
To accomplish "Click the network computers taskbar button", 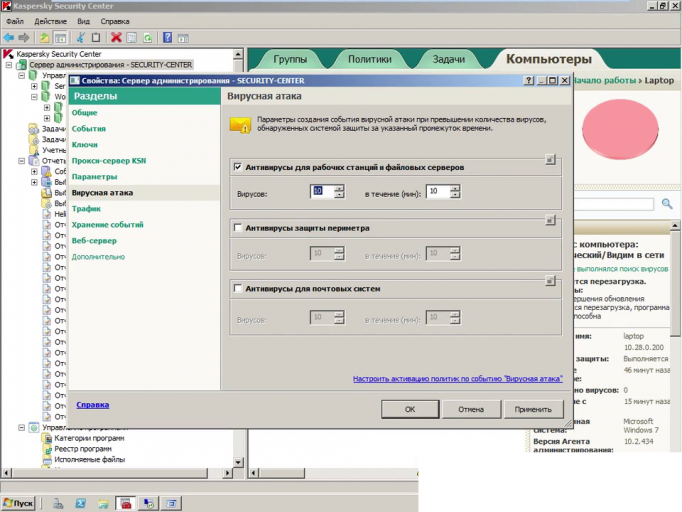I will tap(148, 503).
